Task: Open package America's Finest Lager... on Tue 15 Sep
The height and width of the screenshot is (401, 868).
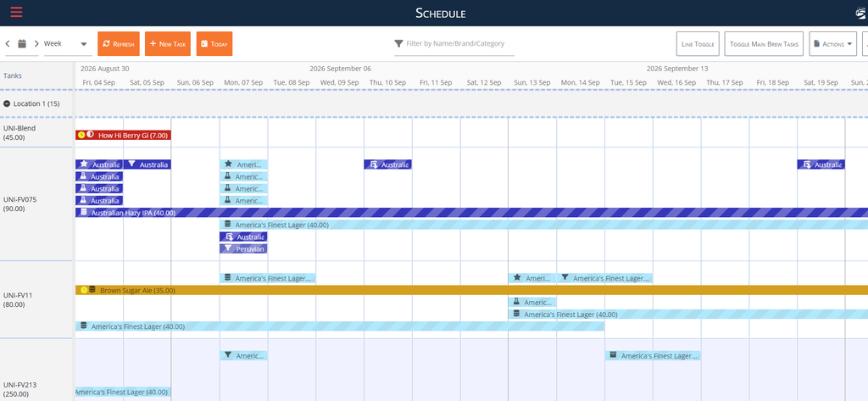Action: [653, 355]
